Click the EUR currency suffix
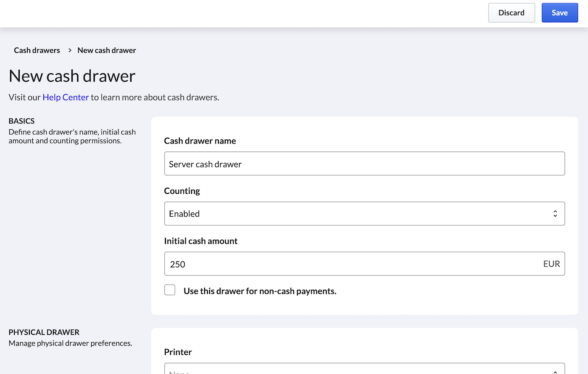 [551, 264]
